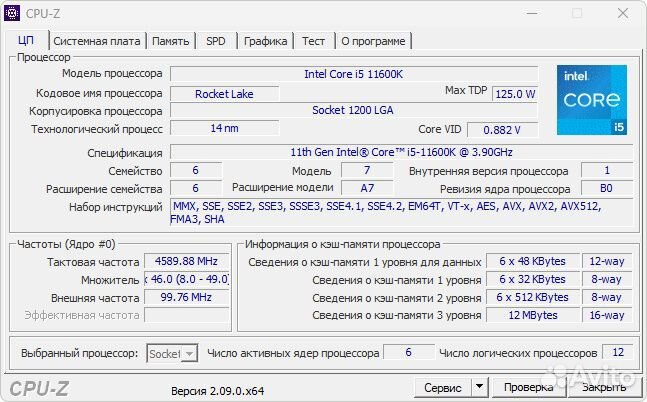647x402 pixels.
Task: Open the Сервис dropdown arrow
Action: pyautogui.click(x=479, y=387)
